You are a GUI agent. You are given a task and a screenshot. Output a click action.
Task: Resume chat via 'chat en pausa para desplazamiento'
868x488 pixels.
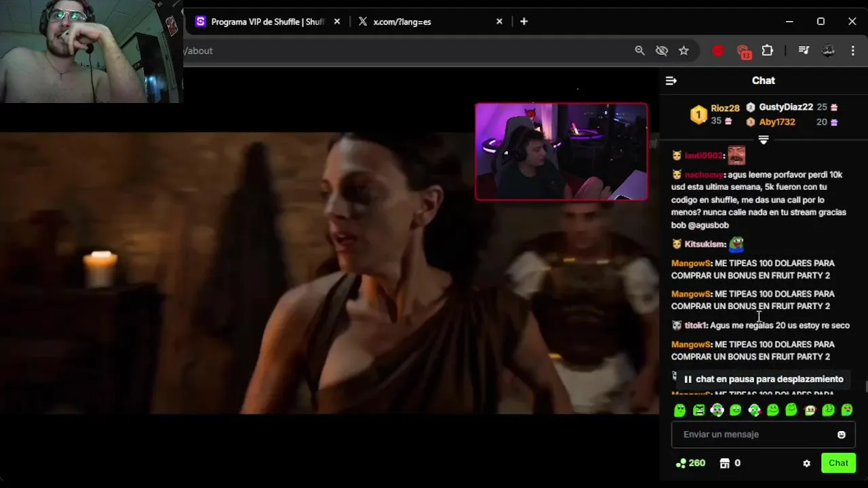pyautogui.click(x=764, y=379)
